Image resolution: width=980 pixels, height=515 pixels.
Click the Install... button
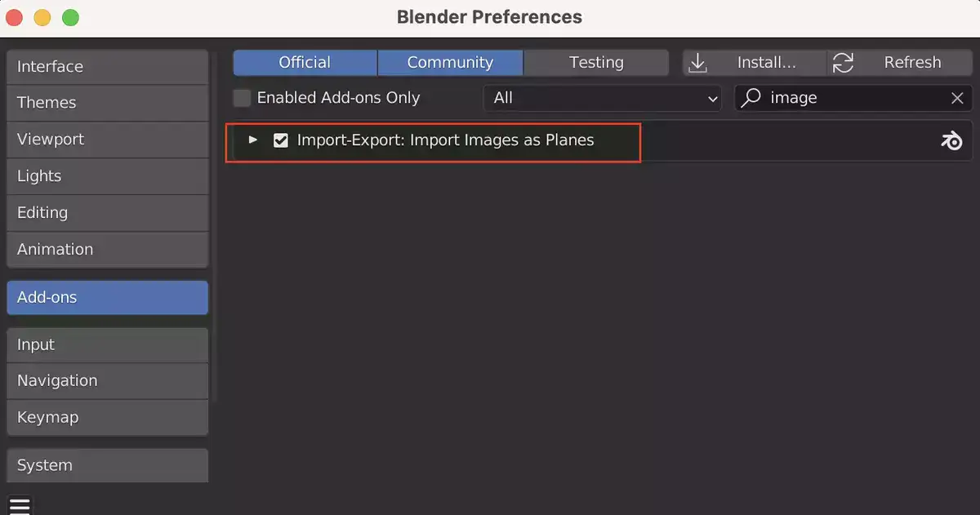tap(756, 63)
